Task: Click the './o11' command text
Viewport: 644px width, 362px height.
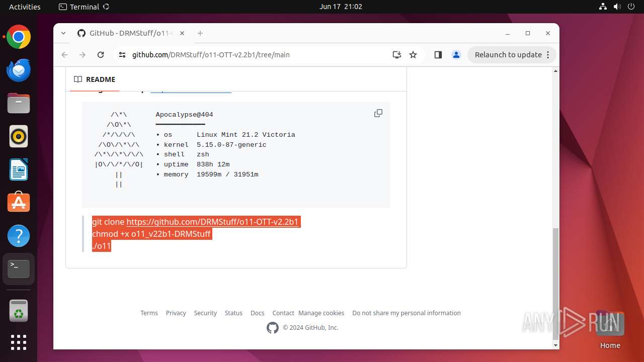Action: (102, 246)
